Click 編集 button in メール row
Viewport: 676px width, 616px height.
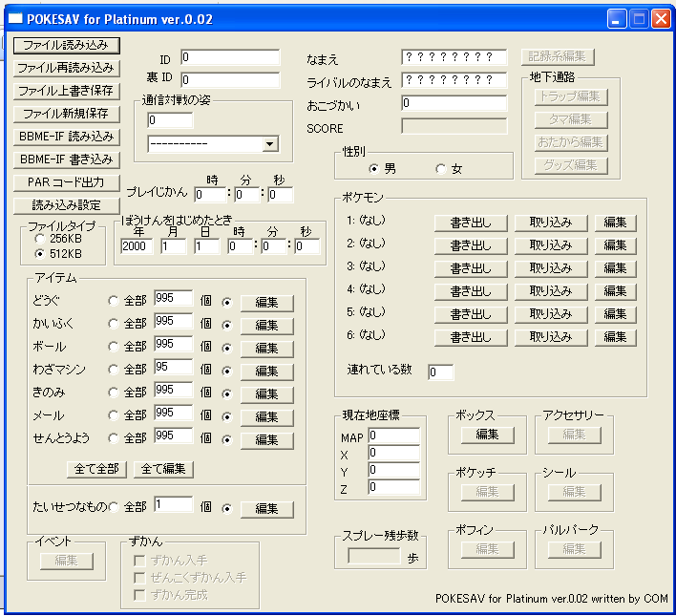(x=266, y=417)
